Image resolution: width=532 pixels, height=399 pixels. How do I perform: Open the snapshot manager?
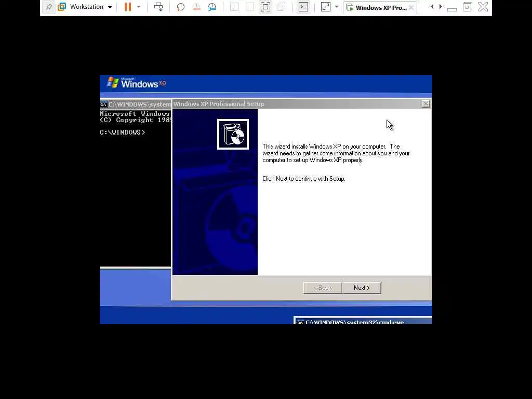(x=212, y=7)
